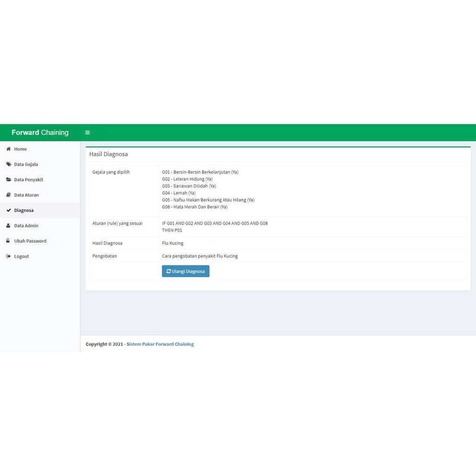Open the Ubah Password page
476x476 pixels.
pos(30,241)
